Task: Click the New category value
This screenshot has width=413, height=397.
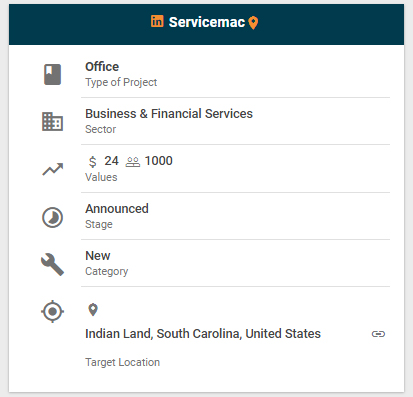Action: click(98, 256)
